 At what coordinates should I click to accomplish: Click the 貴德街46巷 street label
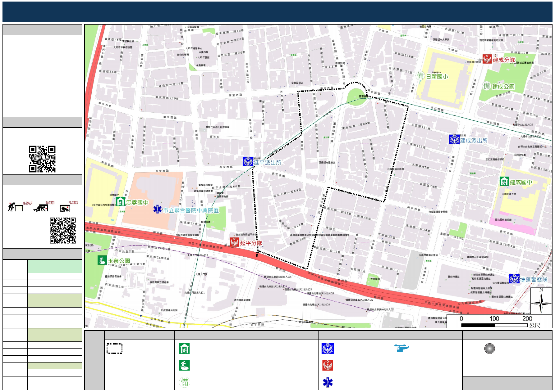[113, 39]
